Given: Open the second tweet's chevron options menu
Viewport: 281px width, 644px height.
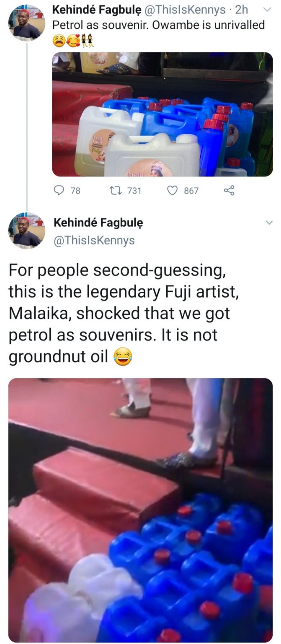Looking at the screenshot, I should coord(269,223).
